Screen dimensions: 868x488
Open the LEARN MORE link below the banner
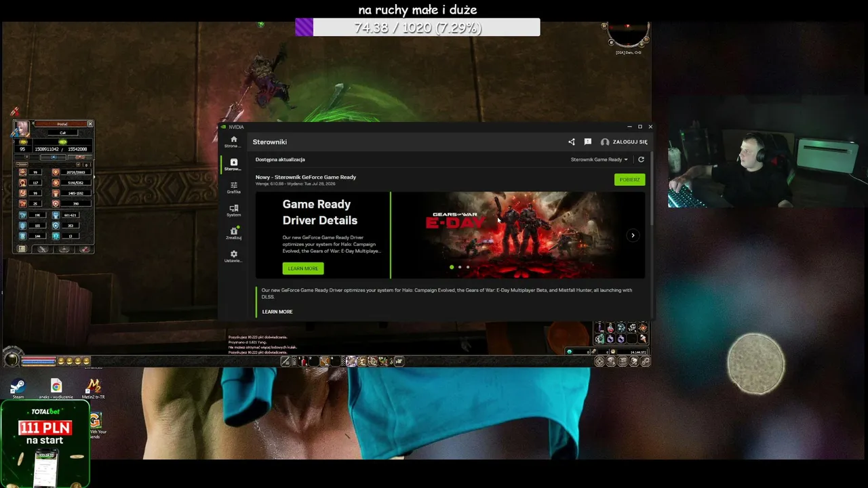coord(277,312)
